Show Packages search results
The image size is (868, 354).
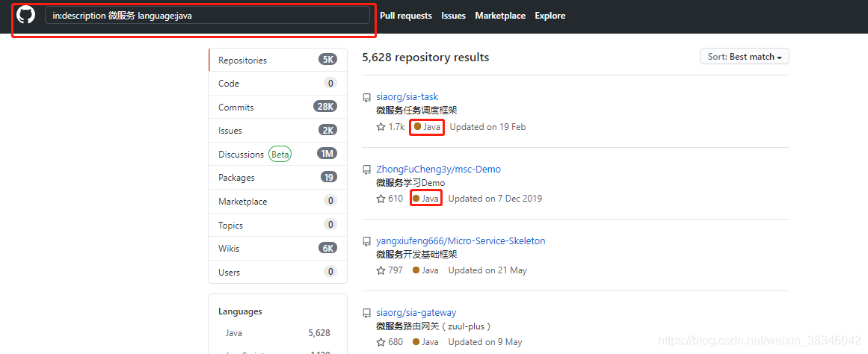(x=278, y=178)
